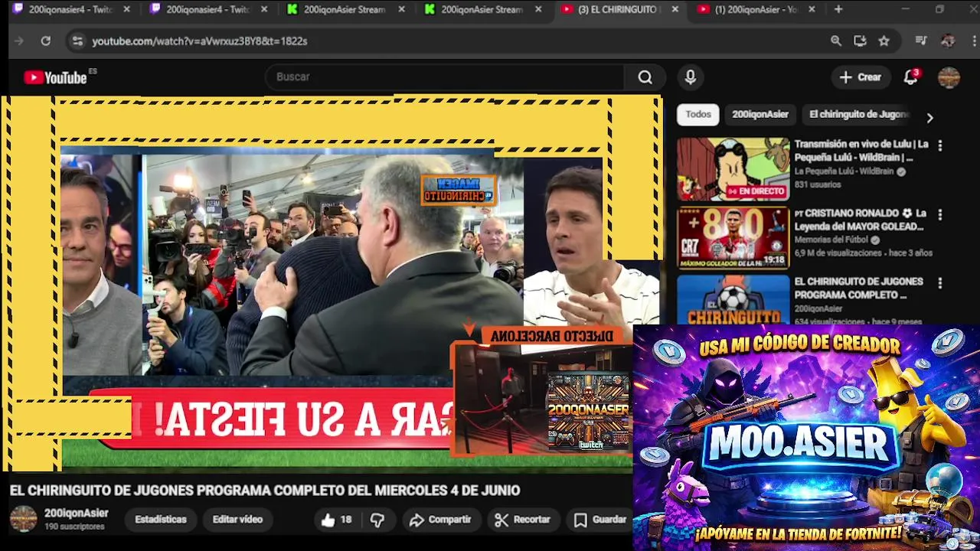Like the video with thumbs up
The image size is (980, 551).
[x=336, y=520]
